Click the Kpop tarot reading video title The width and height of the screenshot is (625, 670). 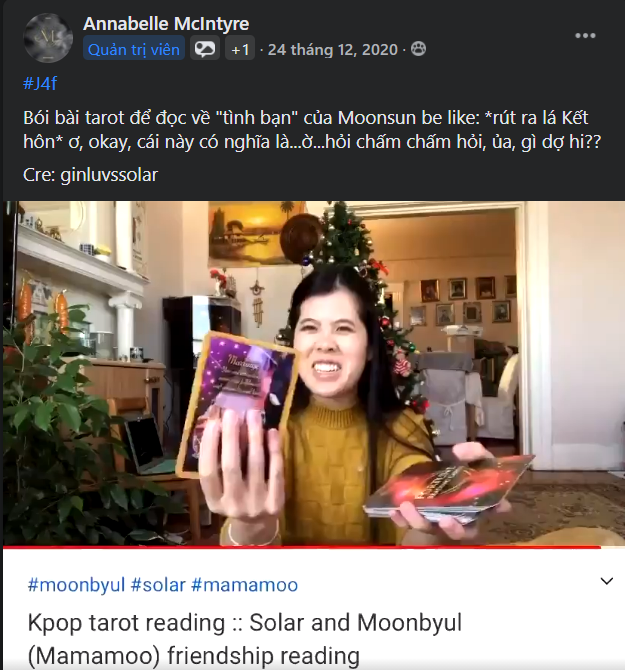tap(245, 639)
